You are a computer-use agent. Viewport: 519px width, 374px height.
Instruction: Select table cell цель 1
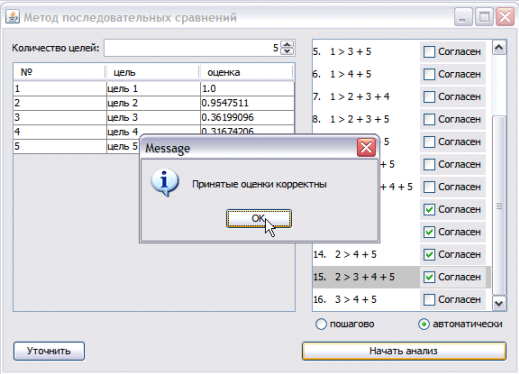153,89
